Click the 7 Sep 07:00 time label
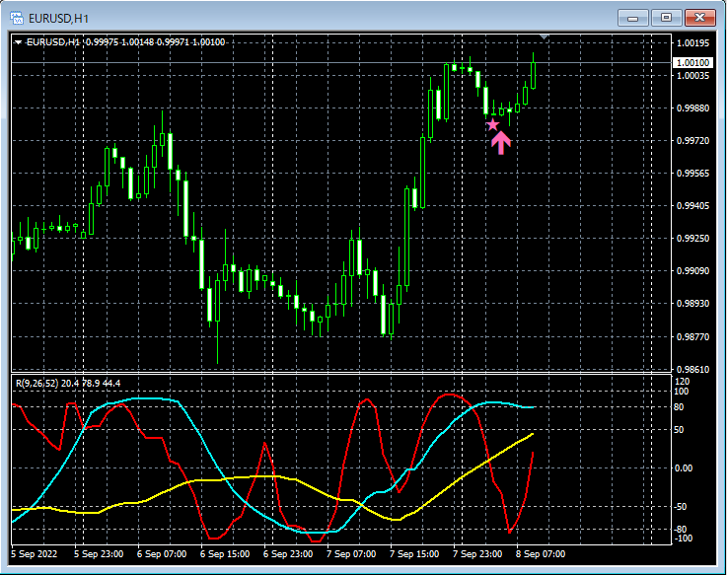Screen dimensions: 728x575 pos(351,554)
